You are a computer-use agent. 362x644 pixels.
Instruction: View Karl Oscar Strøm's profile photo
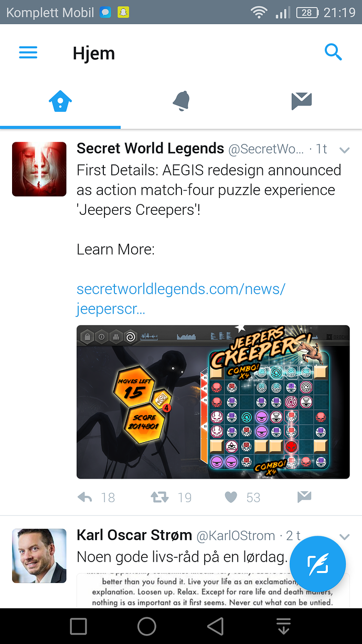click(x=39, y=556)
